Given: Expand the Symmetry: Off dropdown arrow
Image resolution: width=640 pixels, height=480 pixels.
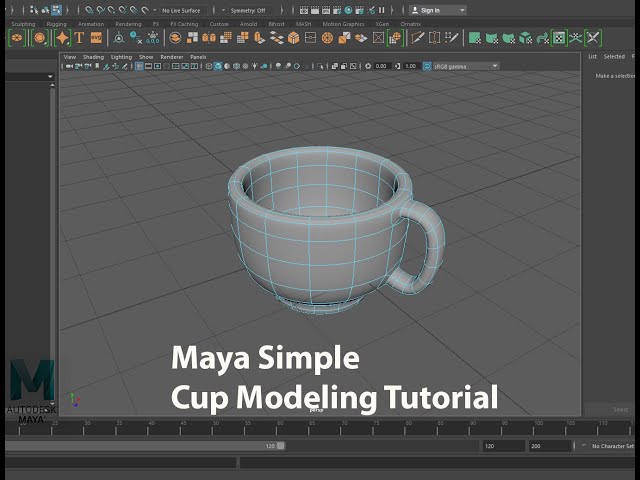Looking at the screenshot, I should pos(223,10).
